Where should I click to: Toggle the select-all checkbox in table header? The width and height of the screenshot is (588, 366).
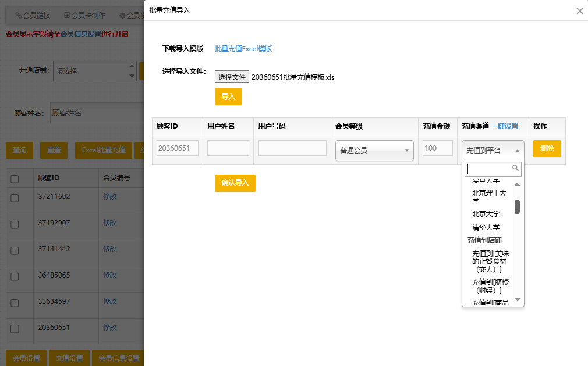pos(15,179)
